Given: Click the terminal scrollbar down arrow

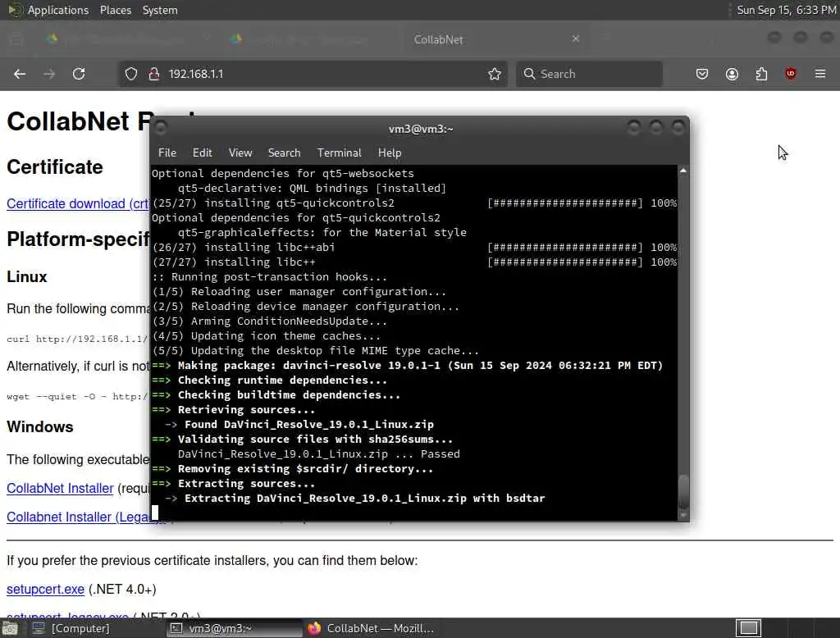Looking at the screenshot, I should pos(683,515).
